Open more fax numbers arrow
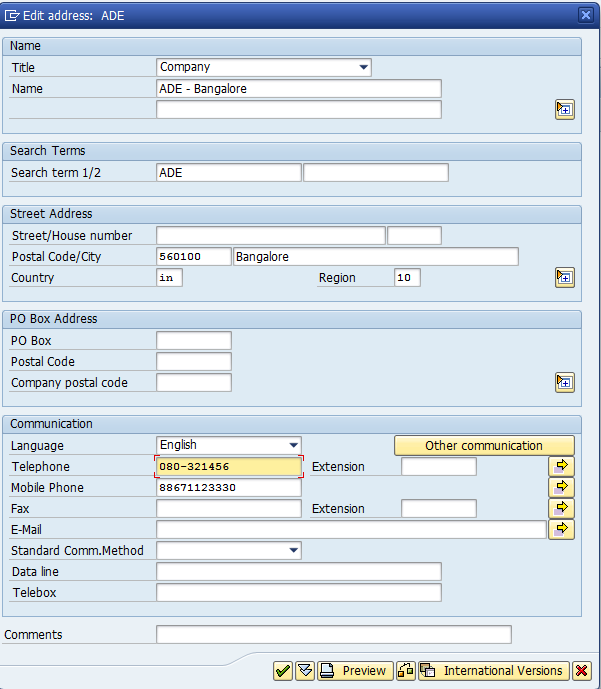The height and width of the screenshot is (689, 601). click(x=561, y=508)
